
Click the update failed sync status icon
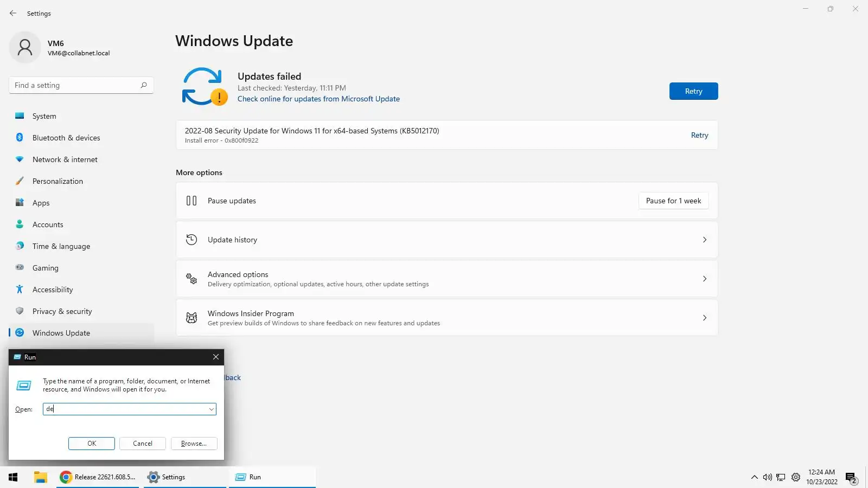(205, 86)
